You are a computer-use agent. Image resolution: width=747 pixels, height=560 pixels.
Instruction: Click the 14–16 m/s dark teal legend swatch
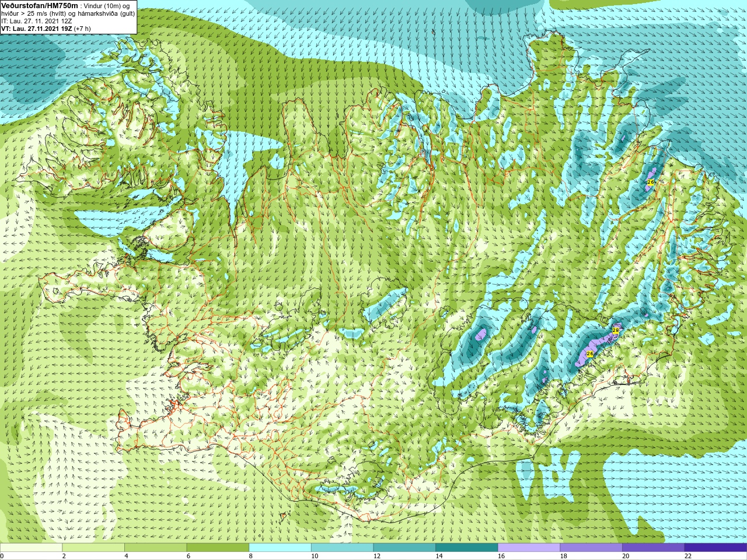click(x=467, y=548)
